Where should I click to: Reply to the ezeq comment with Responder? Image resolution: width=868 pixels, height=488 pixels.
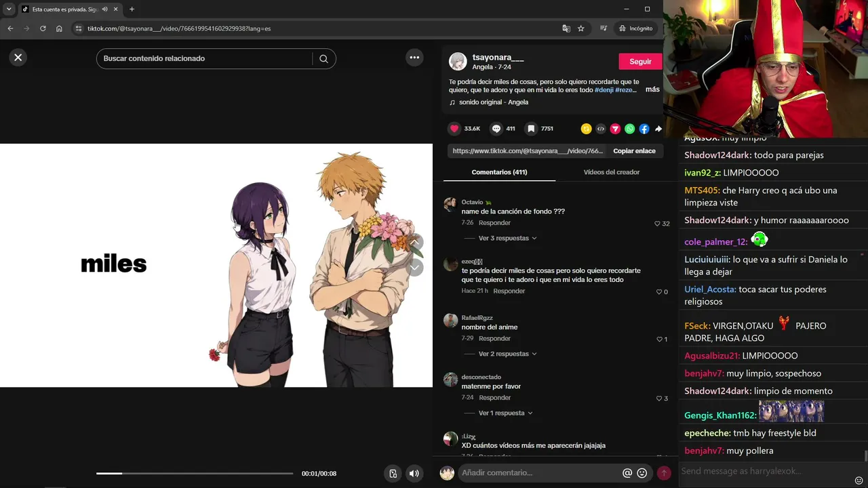click(x=509, y=291)
